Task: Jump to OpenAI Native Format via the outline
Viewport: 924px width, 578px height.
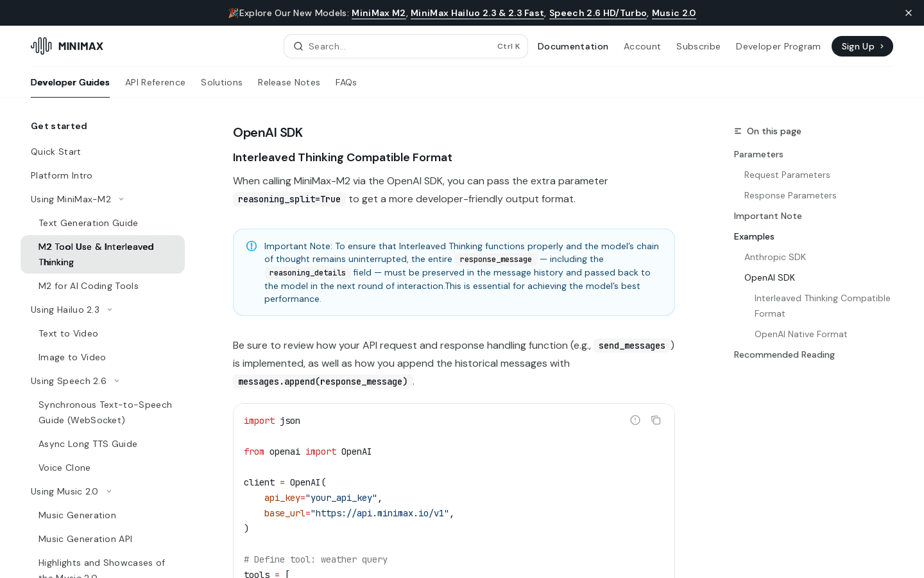Action: [x=801, y=334]
